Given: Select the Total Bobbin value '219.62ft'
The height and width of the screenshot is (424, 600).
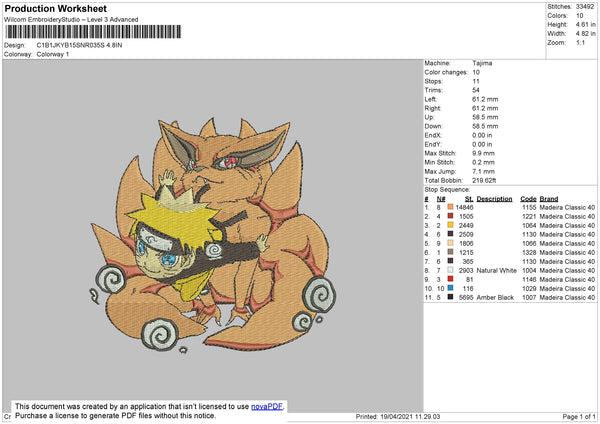Looking at the screenshot, I should [484, 180].
